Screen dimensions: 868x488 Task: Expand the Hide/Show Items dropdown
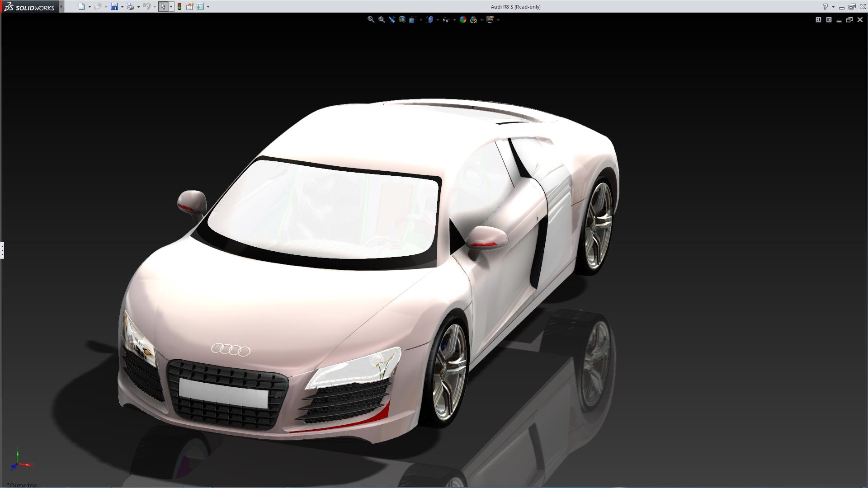[454, 20]
